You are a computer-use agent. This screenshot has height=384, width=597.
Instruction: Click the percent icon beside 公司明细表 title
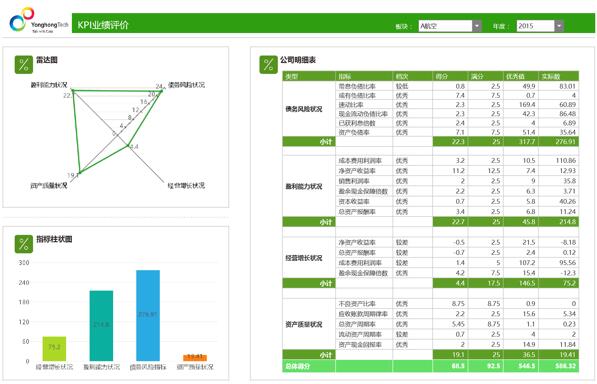(268, 64)
